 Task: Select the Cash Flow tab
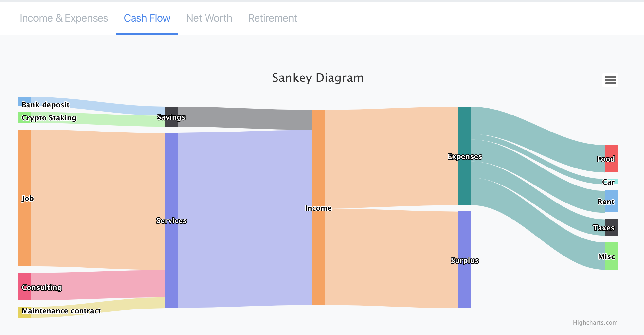point(147,18)
